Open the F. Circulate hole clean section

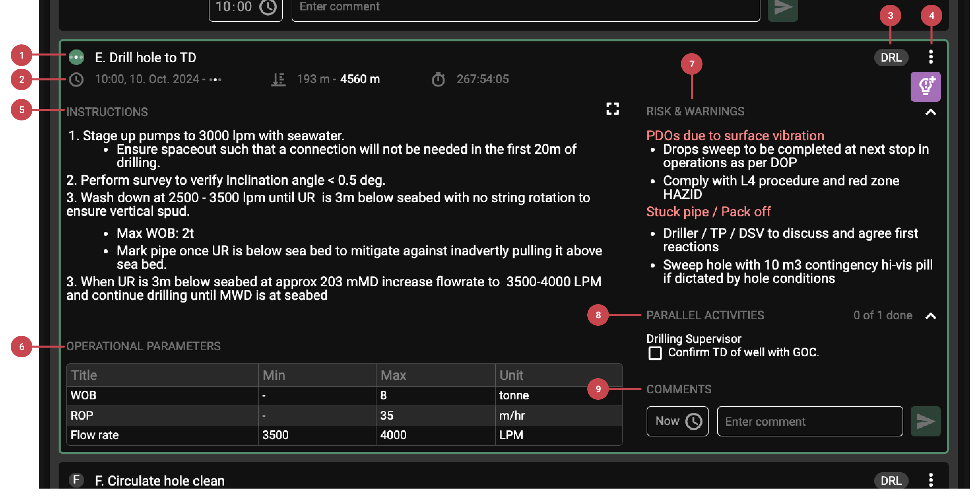160,481
